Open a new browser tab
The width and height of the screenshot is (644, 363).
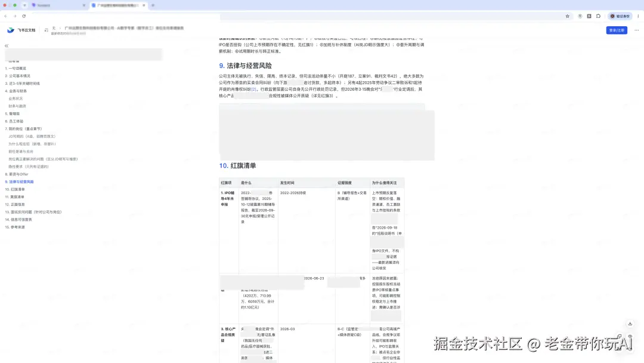coord(153,5)
